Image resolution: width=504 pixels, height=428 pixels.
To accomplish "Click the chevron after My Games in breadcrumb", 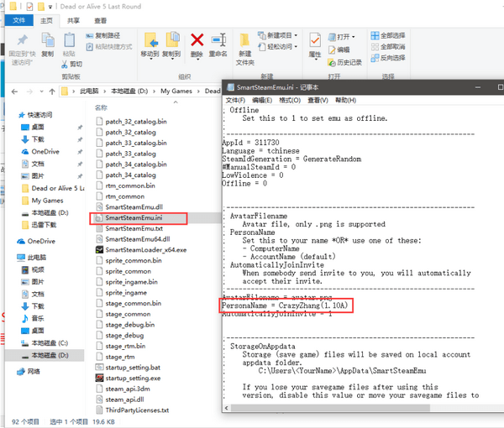I will pyautogui.click(x=198, y=91).
